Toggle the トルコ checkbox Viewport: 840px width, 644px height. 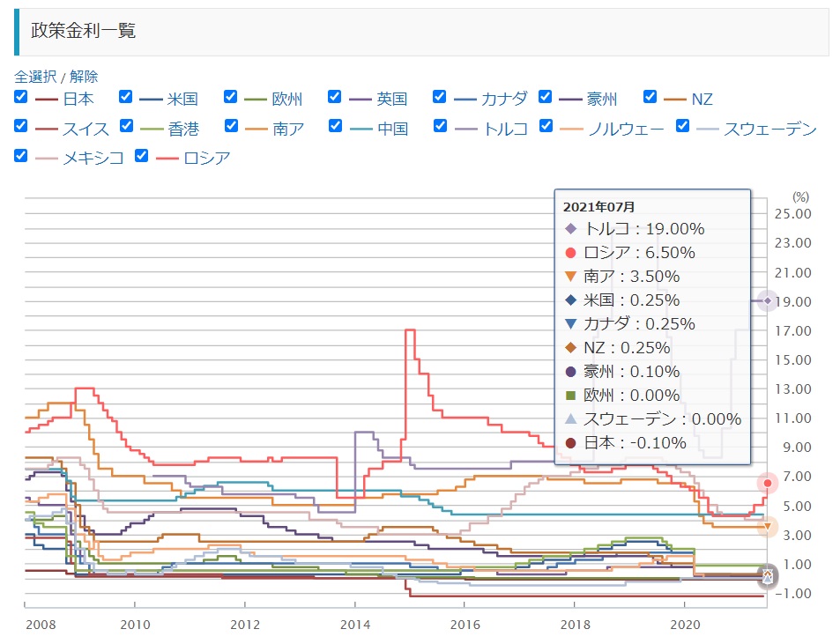[440, 126]
